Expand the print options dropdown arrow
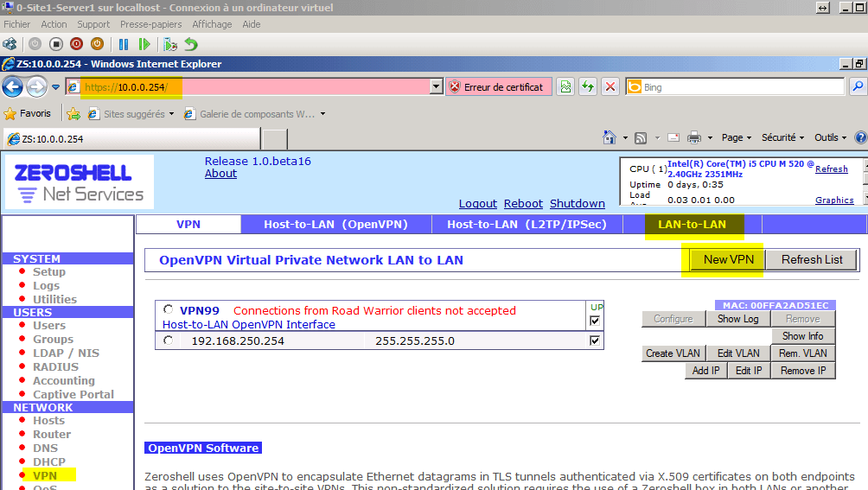Image resolution: width=868 pixels, height=490 pixels. (710, 137)
